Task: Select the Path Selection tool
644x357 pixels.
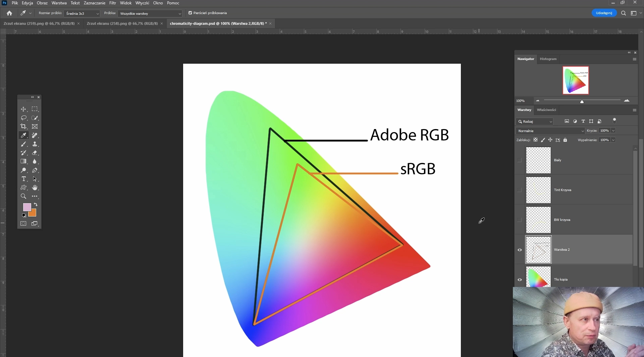Action: click(x=35, y=179)
